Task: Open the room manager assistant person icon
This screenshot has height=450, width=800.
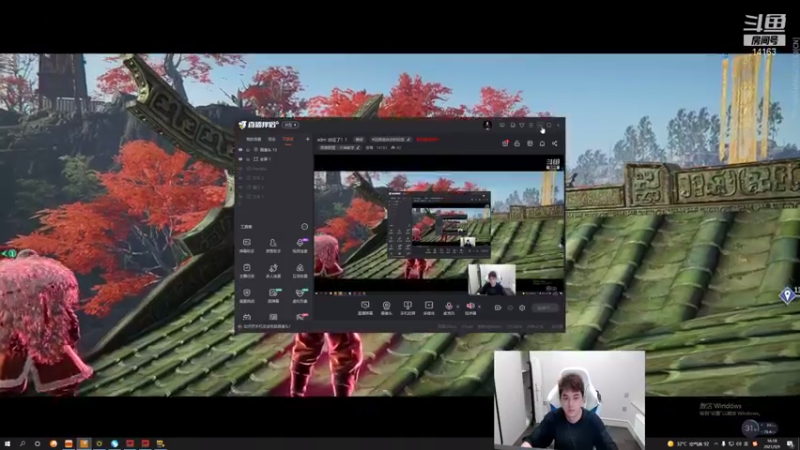Action: [x=273, y=245]
